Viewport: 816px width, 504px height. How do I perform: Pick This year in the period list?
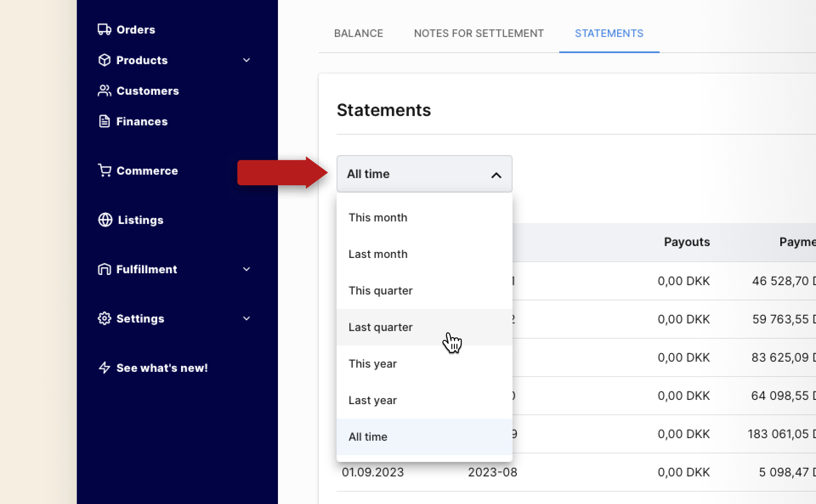click(424, 364)
